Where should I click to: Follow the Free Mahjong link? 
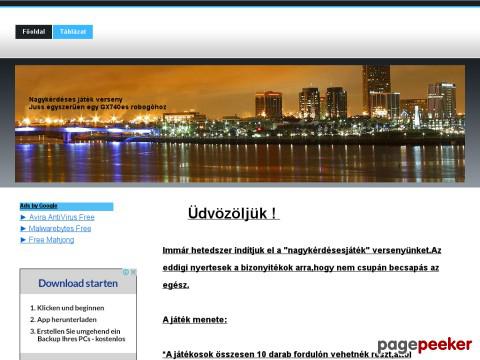tap(51, 240)
